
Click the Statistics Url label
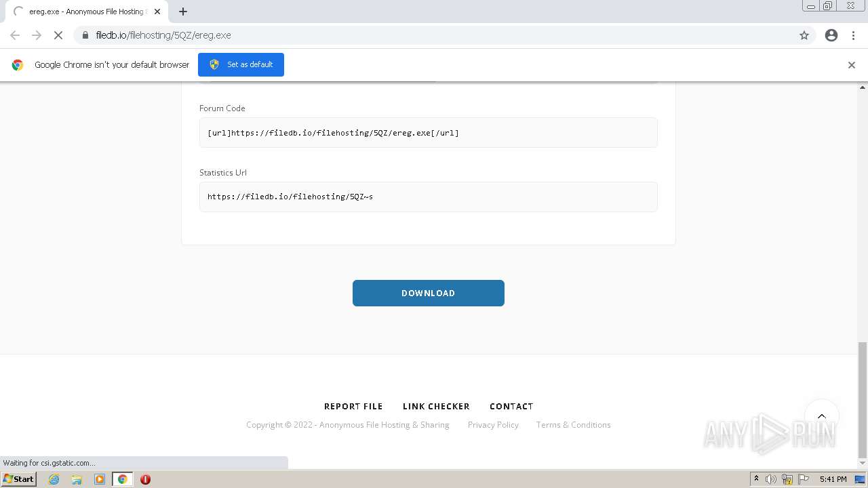point(223,173)
